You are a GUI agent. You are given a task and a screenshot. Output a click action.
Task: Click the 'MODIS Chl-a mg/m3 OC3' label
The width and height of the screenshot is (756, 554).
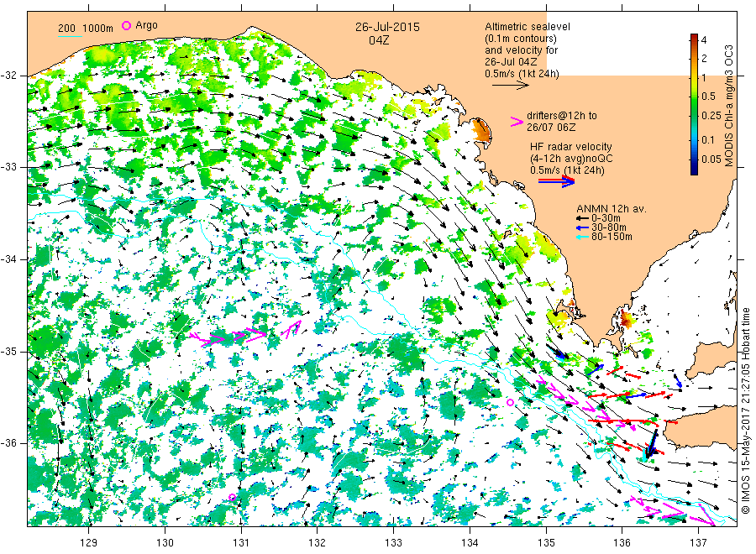point(729,106)
